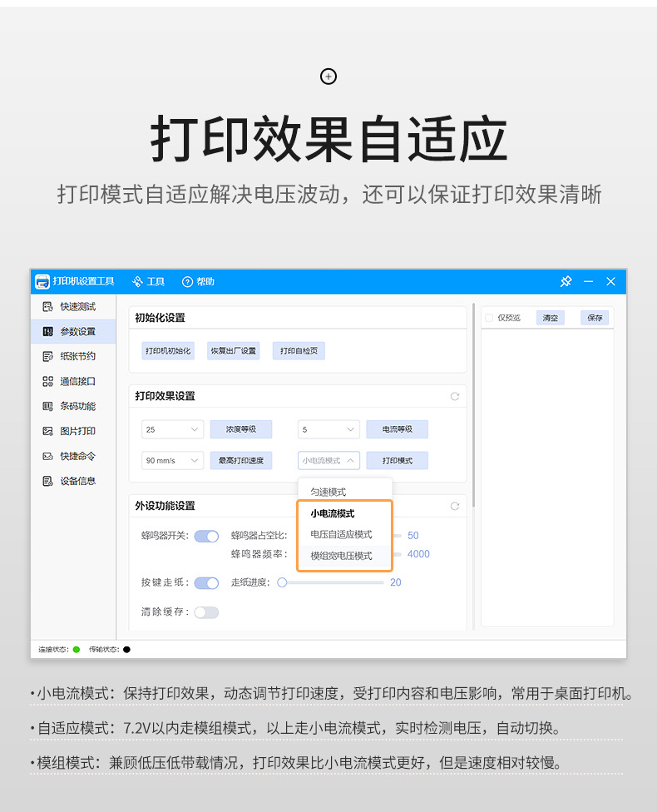The width and height of the screenshot is (657, 812).
Task: Click the 参数设置 sidebar icon
Action: point(47,331)
